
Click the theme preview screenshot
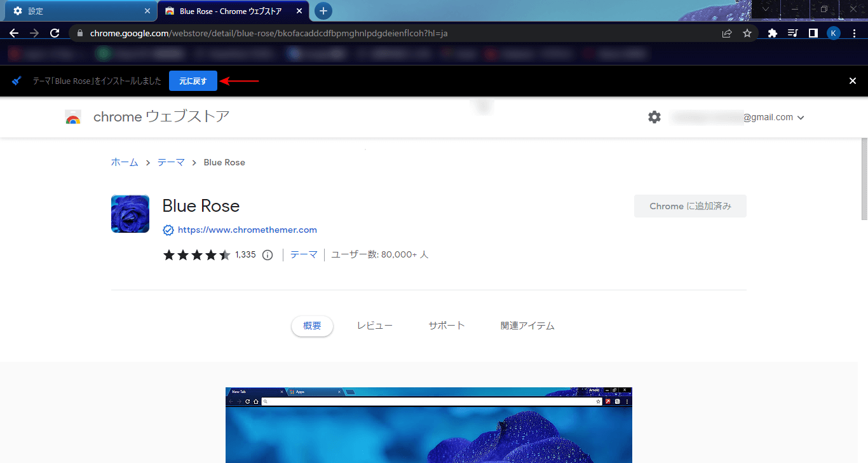[429, 425]
